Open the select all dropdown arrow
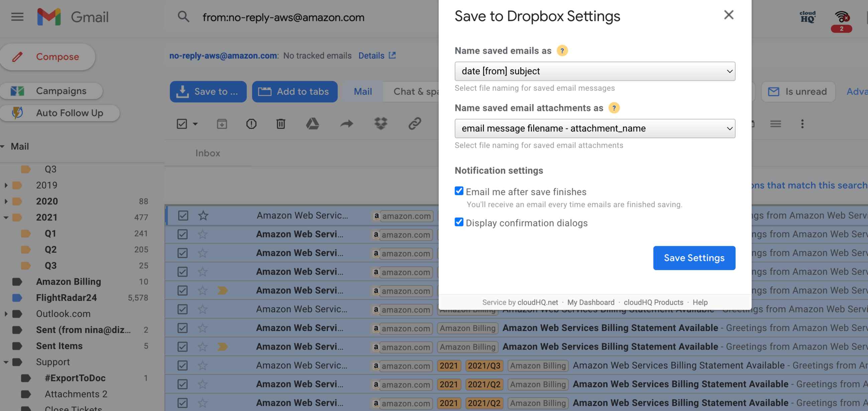This screenshot has height=411, width=868. pyautogui.click(x=195, y=124)
